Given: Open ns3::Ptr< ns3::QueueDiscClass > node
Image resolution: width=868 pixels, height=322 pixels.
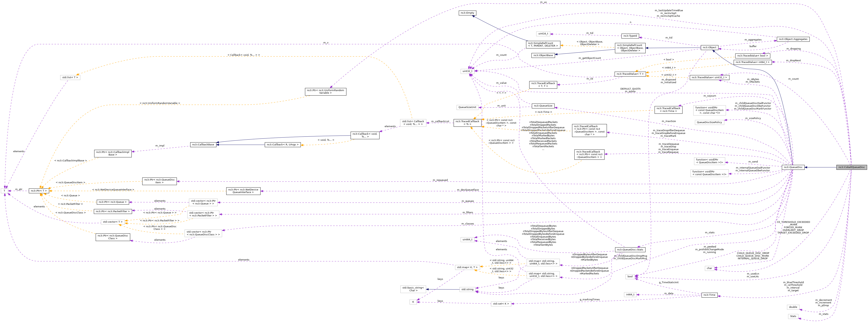Looking at the screenshot, I should 113,237.
